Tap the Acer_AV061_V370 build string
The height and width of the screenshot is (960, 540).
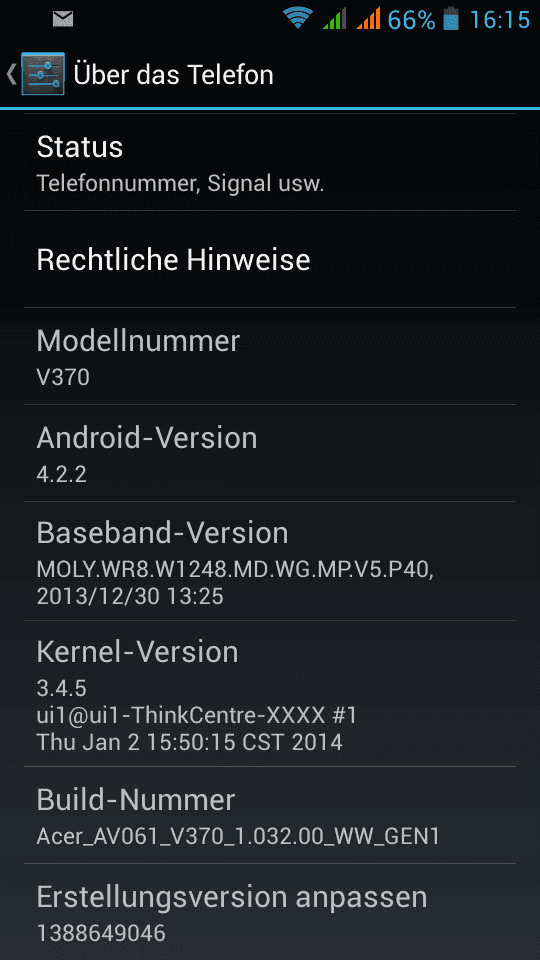pos(238,837)
